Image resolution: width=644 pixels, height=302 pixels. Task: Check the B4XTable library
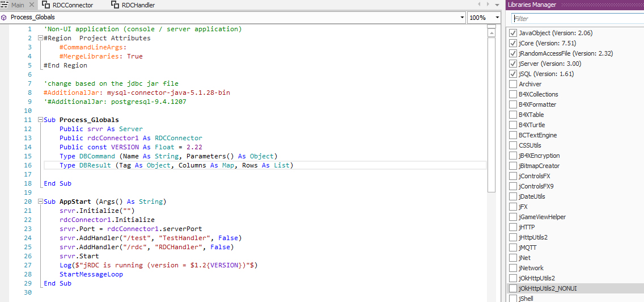[x=512, y=115]
